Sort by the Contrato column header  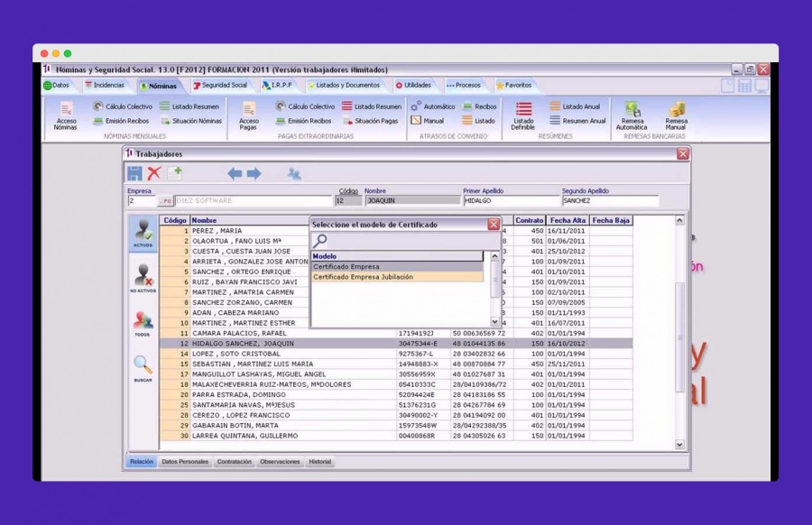[x=530, y=221]
